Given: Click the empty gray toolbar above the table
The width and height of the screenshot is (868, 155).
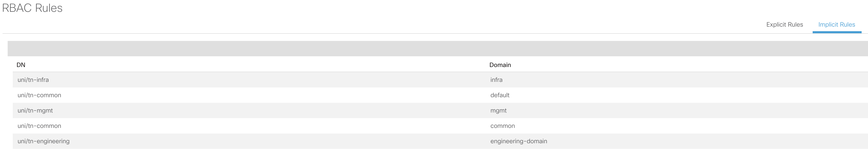Looking at the screenshot, I should (438, 49).
